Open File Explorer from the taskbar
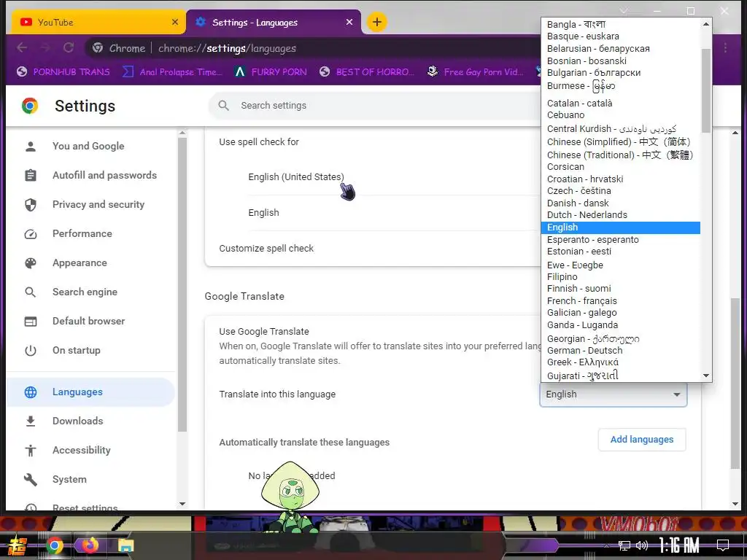 tap(125, 545)
